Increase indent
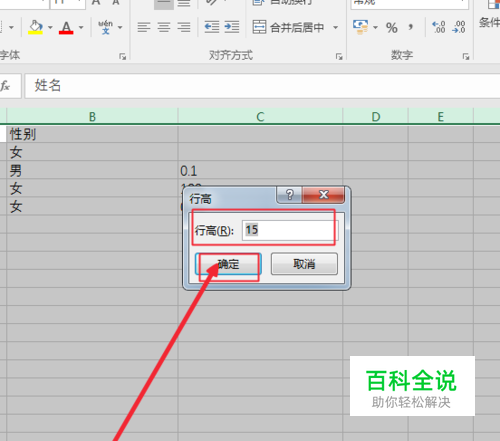The width and height of the screenshot is (500, 441). click(x=232, y=27)
